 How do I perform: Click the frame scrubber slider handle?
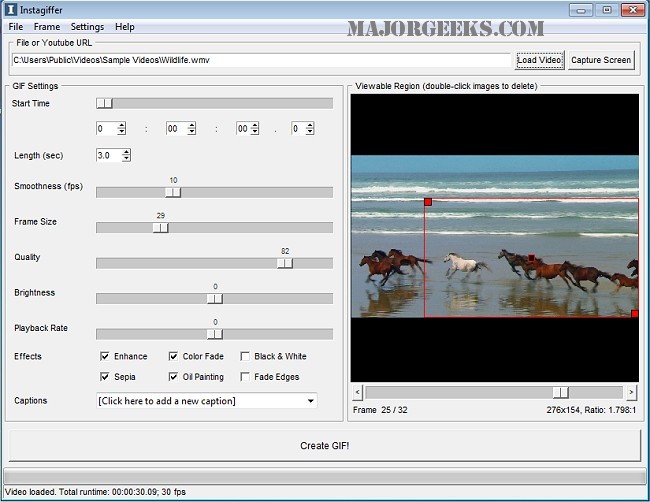(x=560, y=392)
